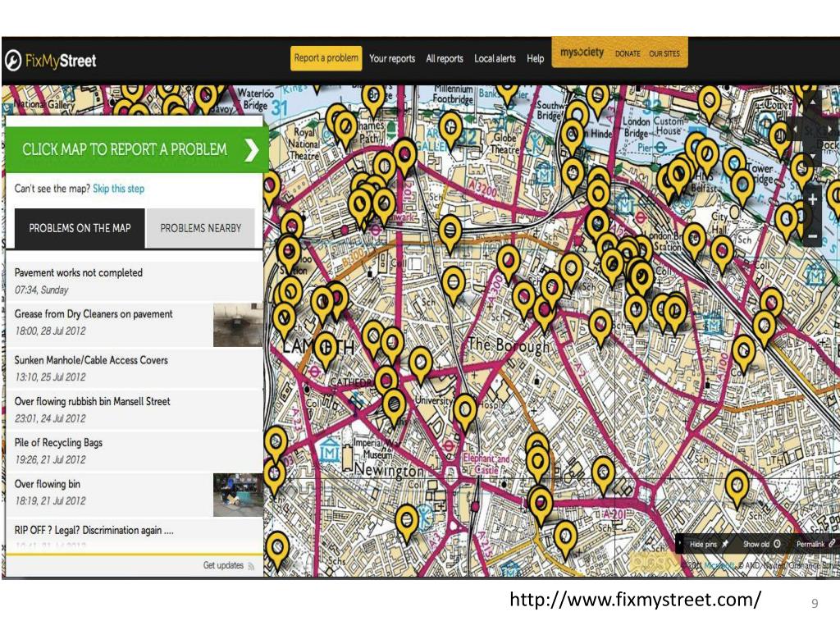Open report RIP OFF ? Legal? Discrimination again
Image resolution: width=840 pixels, height=630 pixels.
(x=134, y=535)
